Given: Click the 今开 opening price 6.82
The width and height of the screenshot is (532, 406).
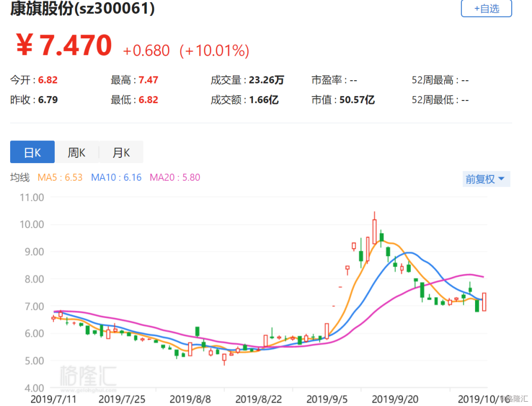Looking at the screenshot, I should pyautogui.click(x=48, y=80).
